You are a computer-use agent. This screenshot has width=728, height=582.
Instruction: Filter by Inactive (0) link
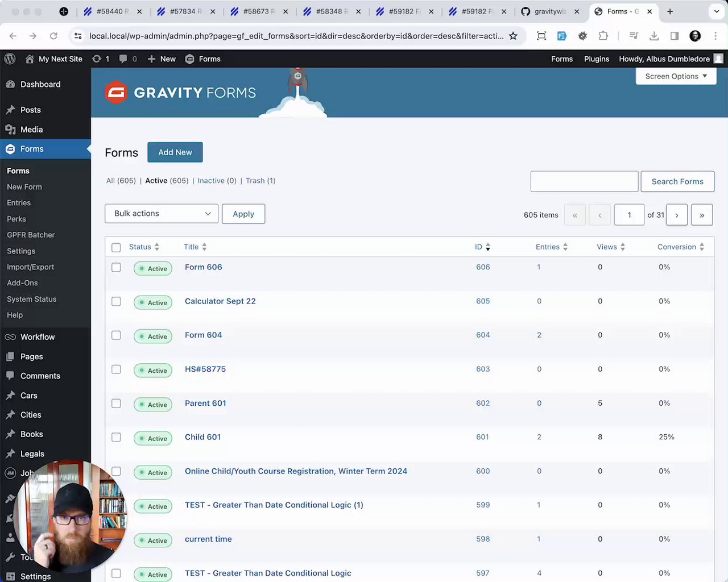tap(217, 181)
